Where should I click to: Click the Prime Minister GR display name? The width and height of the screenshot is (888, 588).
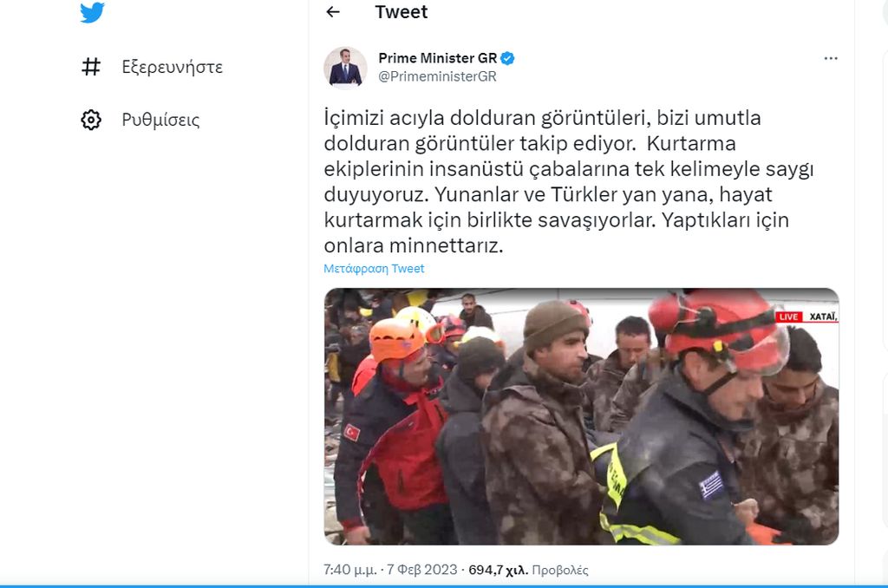click(438, 58)
